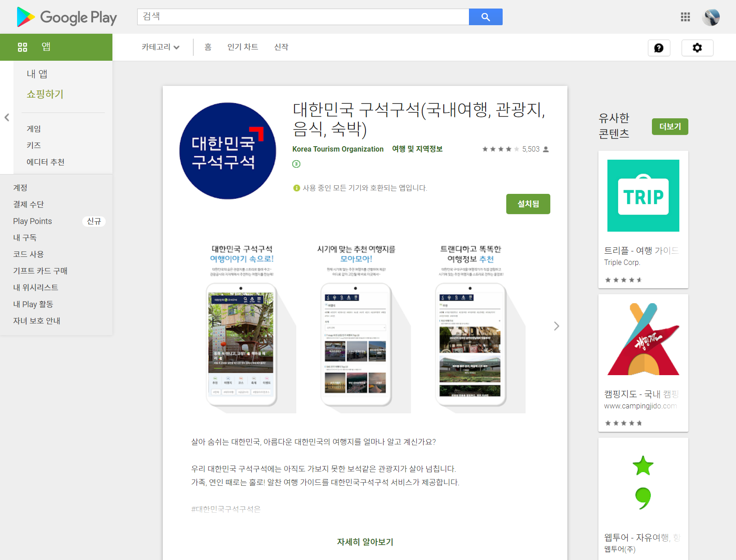Open the 키즈 category
The width and height of the screenshot is (736, 560).
34,145
